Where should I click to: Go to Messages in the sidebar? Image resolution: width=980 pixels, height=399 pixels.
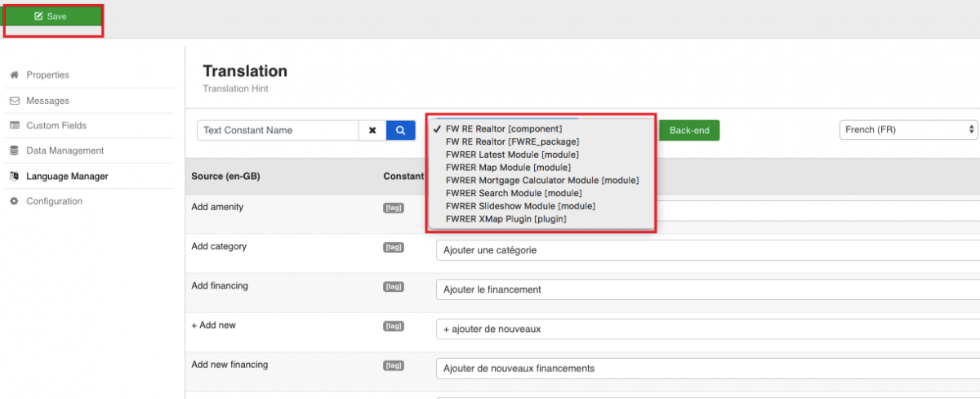(x=47, y=101)
